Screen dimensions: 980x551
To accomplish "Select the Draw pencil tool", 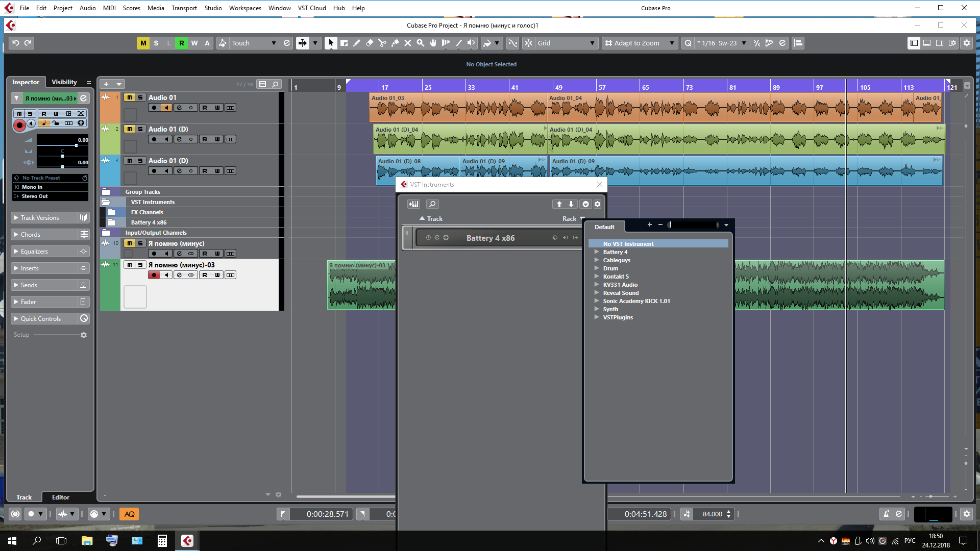I will (x=357, y=43).
